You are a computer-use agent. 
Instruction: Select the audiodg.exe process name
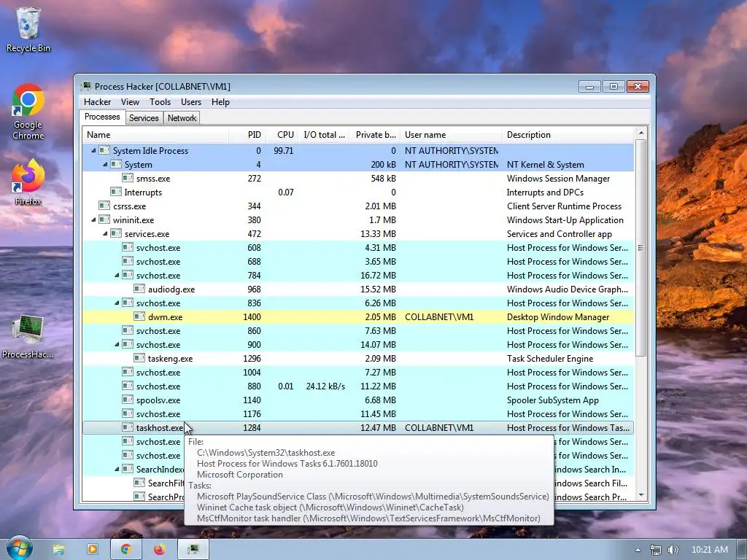pyautogui.click(x=171, y=289)
